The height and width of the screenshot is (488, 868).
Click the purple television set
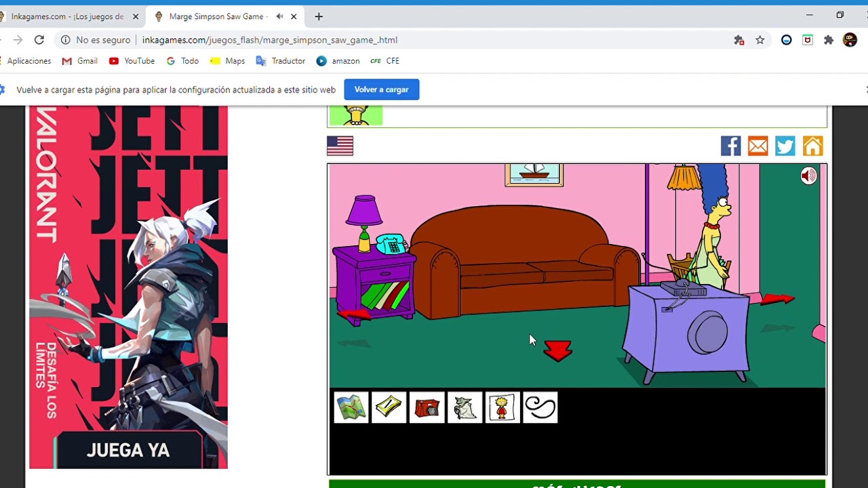686,333
